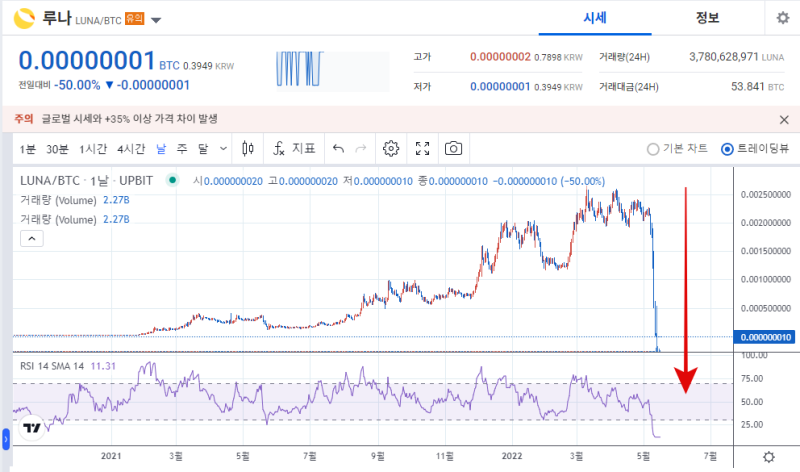This screenshot has width=800, height=472.
Task: Expand the more intervals chevron
Action: [223, 149]
